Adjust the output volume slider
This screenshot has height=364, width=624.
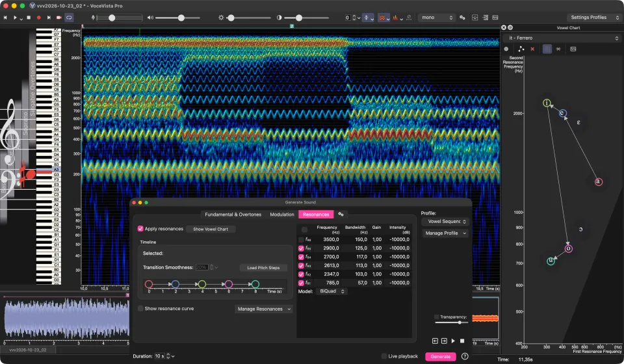pyautogui.click(x=177, y=18)
